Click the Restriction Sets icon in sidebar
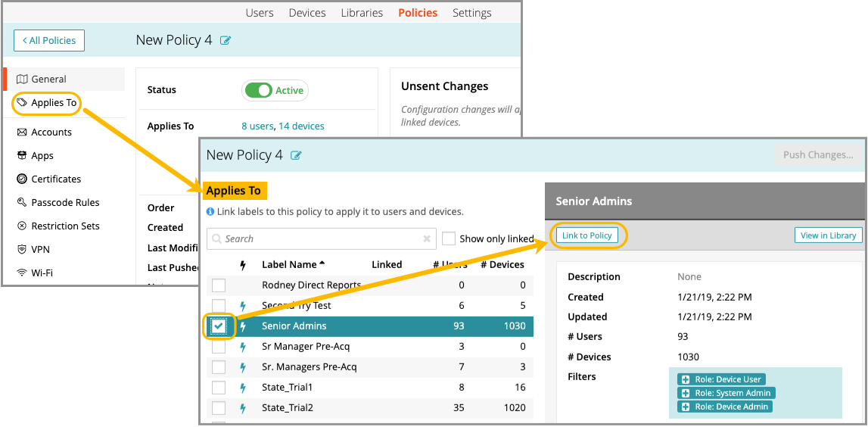The image size is (868, 427). point(22,226)
